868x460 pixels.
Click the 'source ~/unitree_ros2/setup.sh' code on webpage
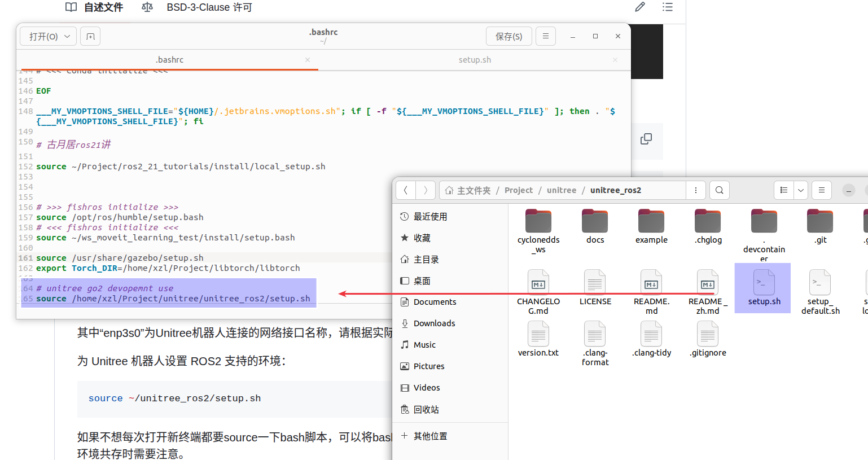point(174,398)
